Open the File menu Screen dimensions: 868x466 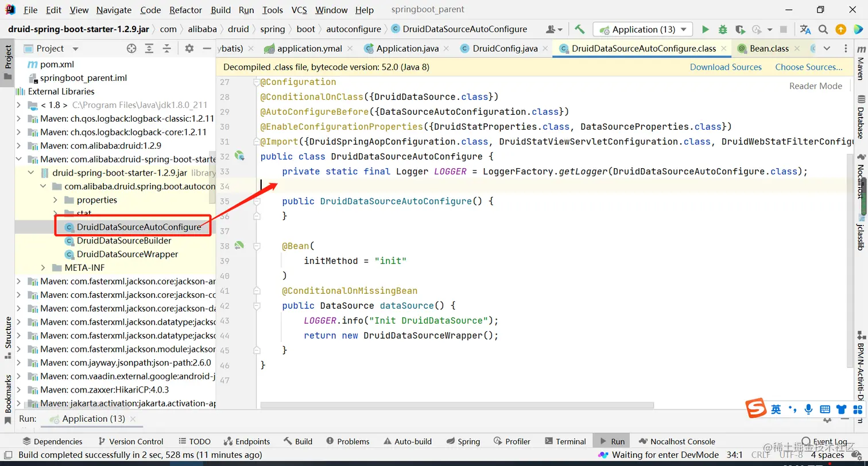click(x=30, y=10)
